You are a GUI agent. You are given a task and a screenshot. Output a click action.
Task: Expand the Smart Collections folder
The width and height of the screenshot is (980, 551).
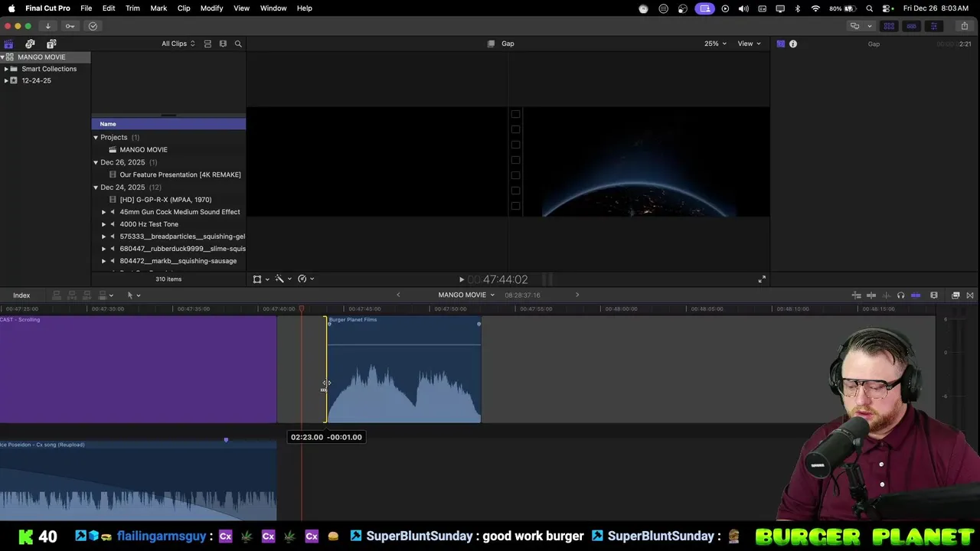click(6, 69)
